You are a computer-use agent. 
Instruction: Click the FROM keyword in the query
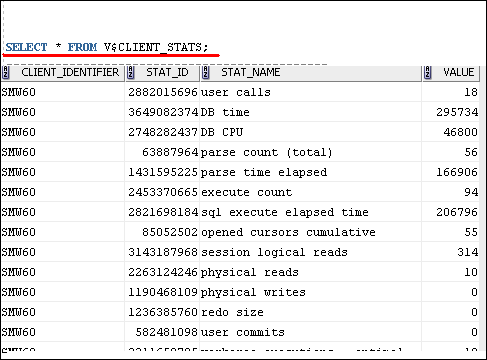click(82, 47)
